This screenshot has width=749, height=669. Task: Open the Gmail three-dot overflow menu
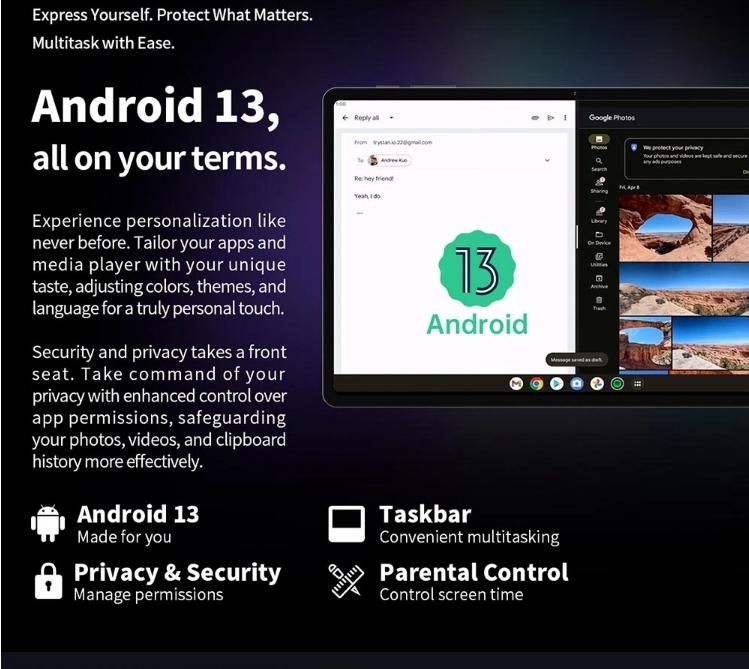[x=565, y=117]
